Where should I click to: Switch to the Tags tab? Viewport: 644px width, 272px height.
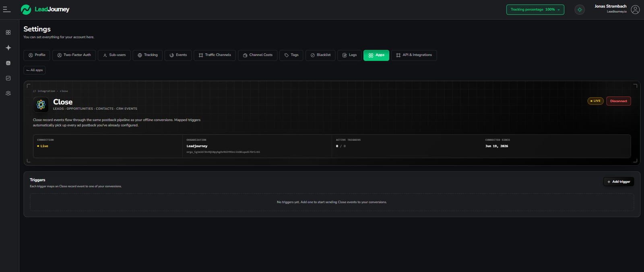pyautogui.click(x=291, y=55)
